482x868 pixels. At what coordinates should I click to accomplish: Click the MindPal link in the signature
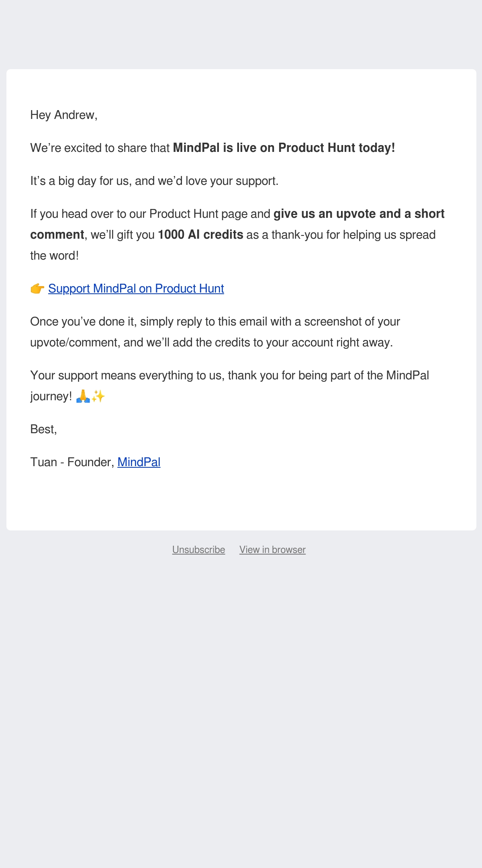pyautogui.click(x=139, y=462)
